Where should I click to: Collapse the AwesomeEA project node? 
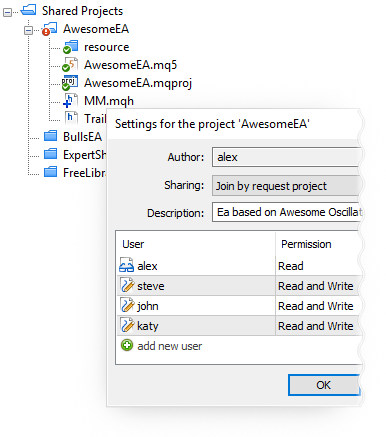pyautogui.click(x=28, y=30)
